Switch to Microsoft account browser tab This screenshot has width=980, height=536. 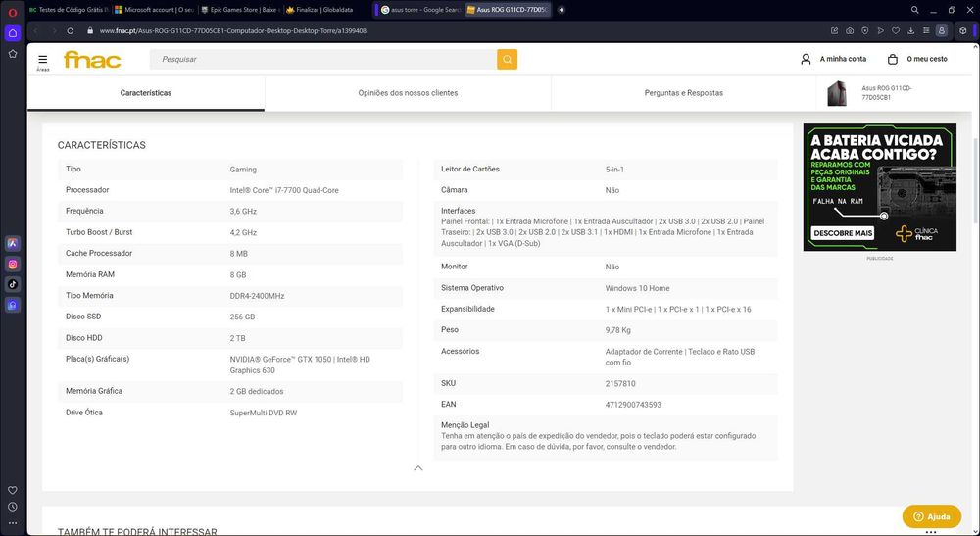pyautogui.click(x=155, y=10)
